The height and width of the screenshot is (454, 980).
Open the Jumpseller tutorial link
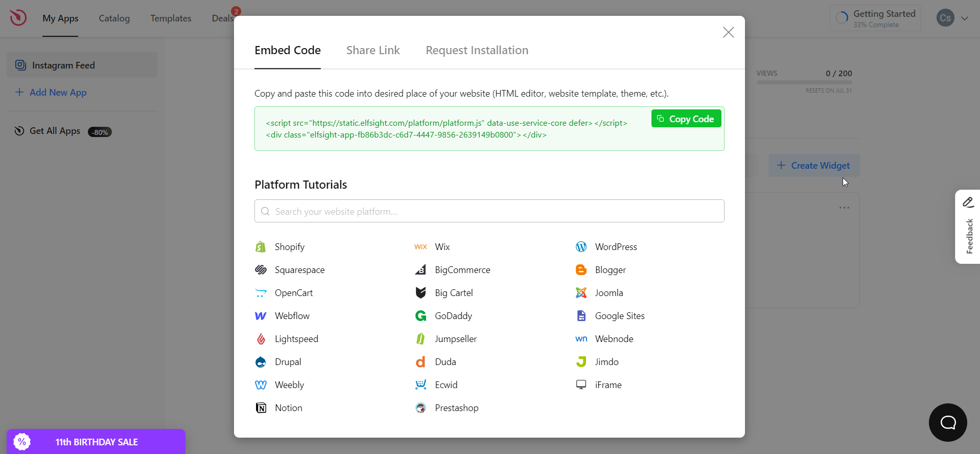(456, 339)
